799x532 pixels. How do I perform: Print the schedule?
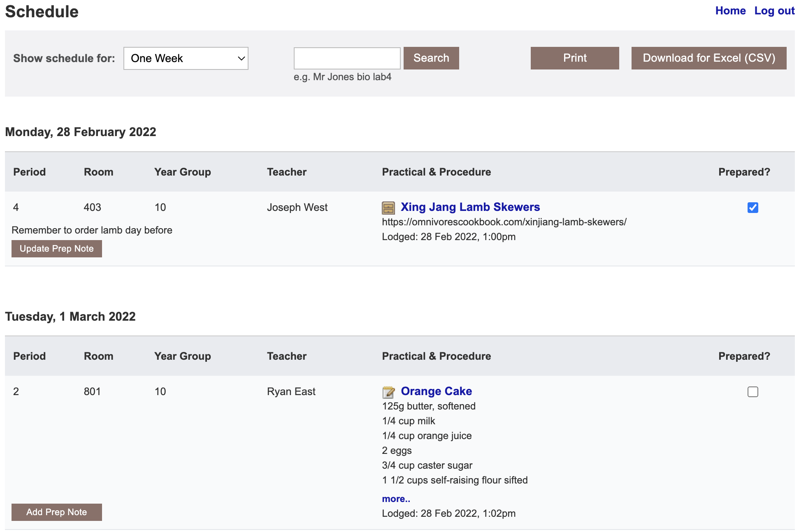[574, 58]
